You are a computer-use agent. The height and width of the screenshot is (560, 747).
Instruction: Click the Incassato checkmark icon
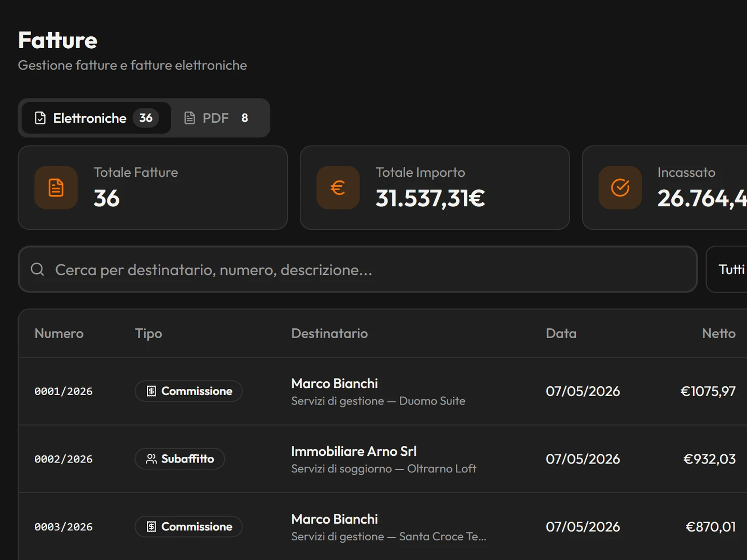click(620, 188)
